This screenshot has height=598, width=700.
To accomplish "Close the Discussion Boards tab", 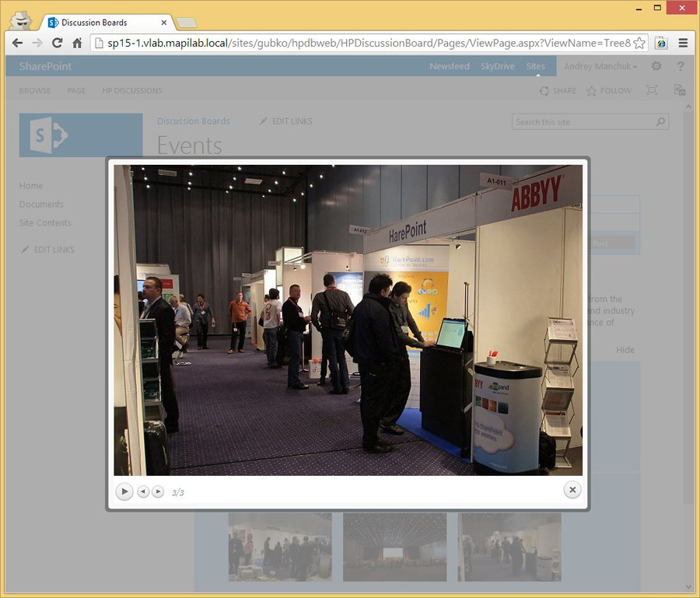I will [164, 23].
